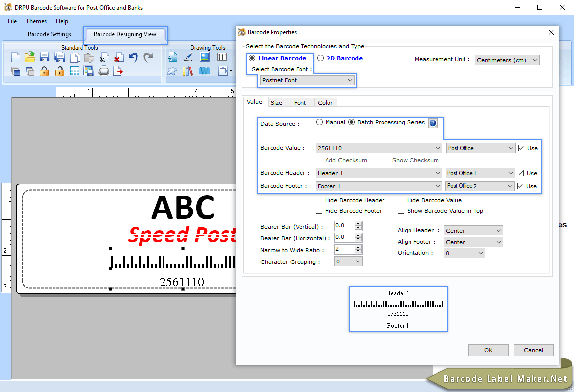Select the Pencil signature tool

click(188, 57)
